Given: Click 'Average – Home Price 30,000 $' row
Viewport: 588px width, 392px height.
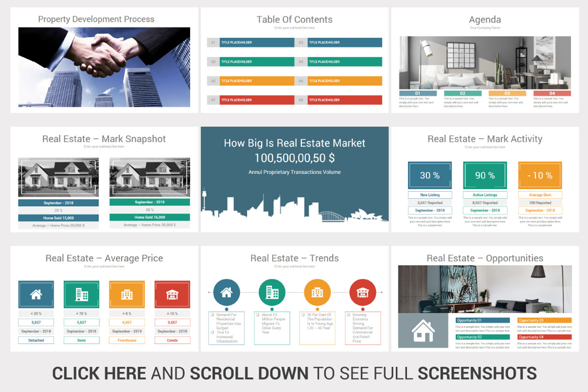Looking at the screenshot, I should (149, 225).
